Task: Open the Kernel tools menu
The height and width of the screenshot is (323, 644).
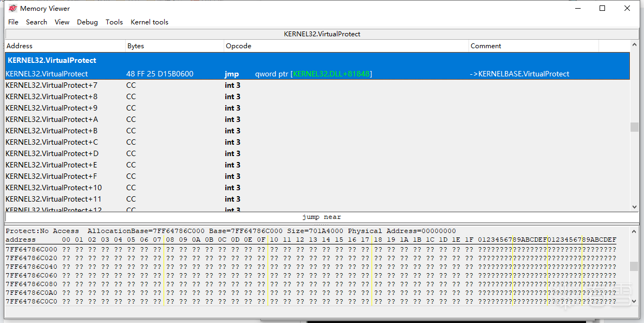Action: [149, 22]
